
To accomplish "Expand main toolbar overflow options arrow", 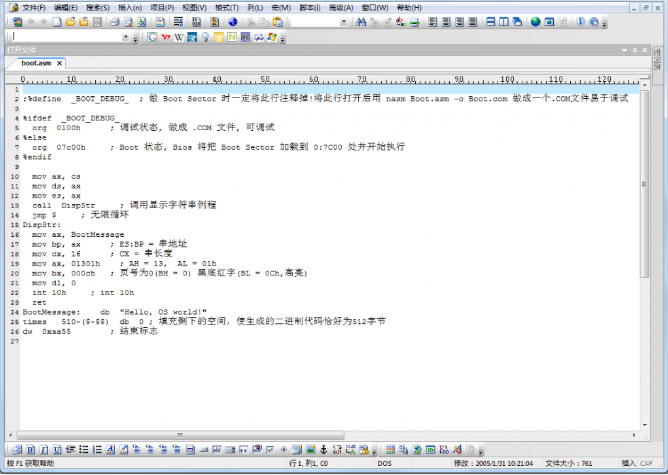I will pos(605,24).
